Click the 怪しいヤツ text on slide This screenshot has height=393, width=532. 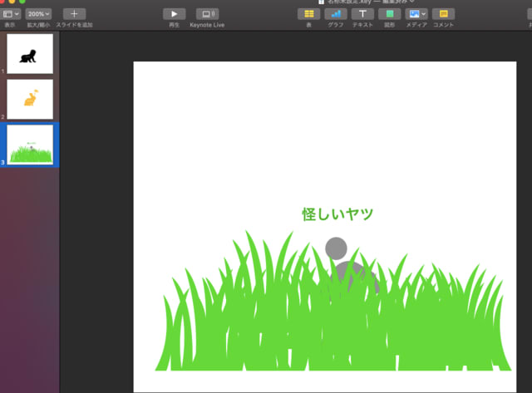337,214
